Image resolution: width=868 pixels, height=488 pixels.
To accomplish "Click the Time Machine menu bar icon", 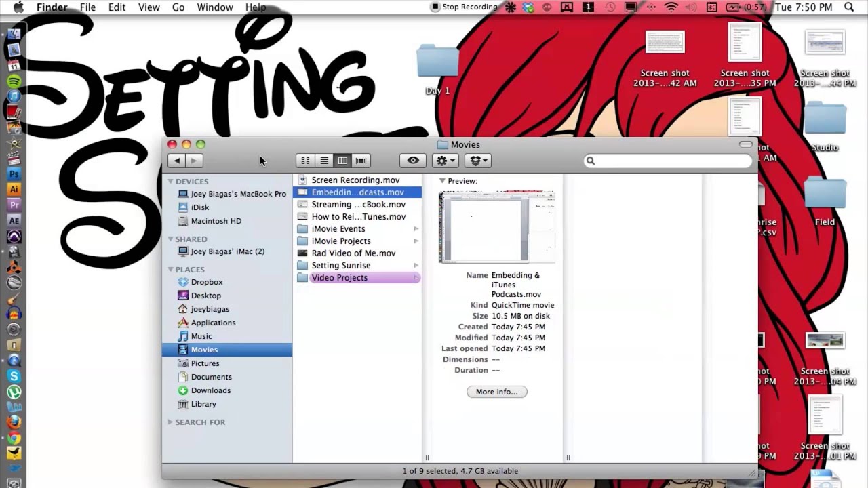I will [x=610, y=7].
